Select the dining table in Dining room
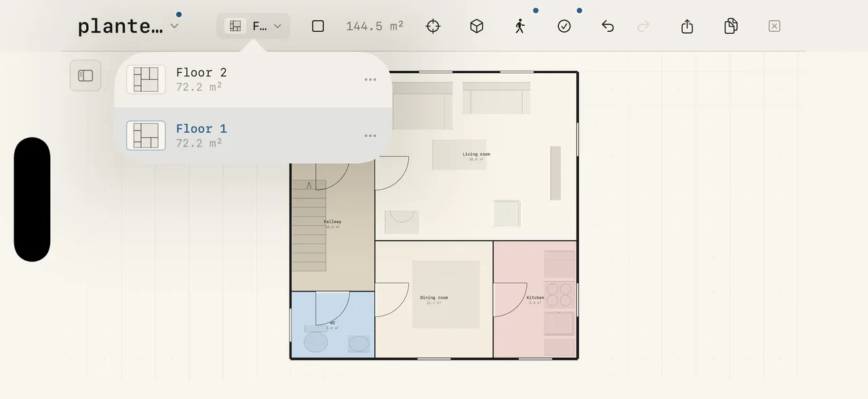The image size is (868, 399). (x=446, y=295)
